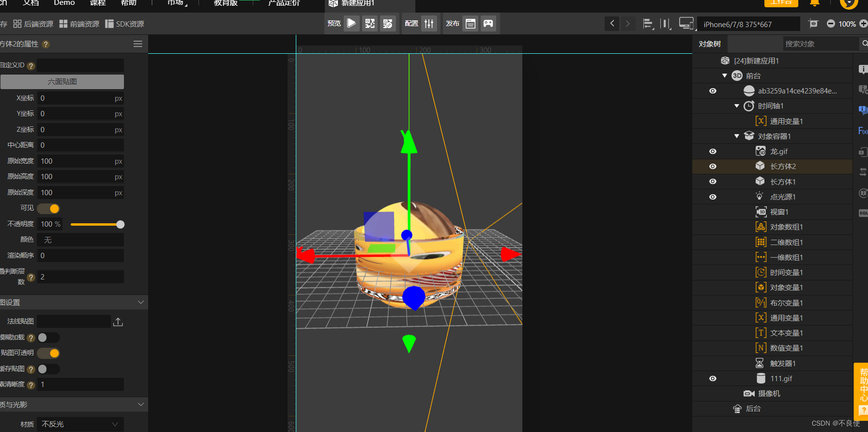Open the QR code preview icon
The width and height of the screenshot is (868, 432).
[x=370, y=23]
